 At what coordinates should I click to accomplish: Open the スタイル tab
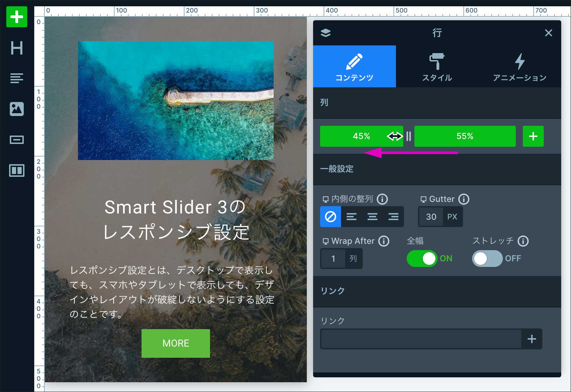click(437, 66)
